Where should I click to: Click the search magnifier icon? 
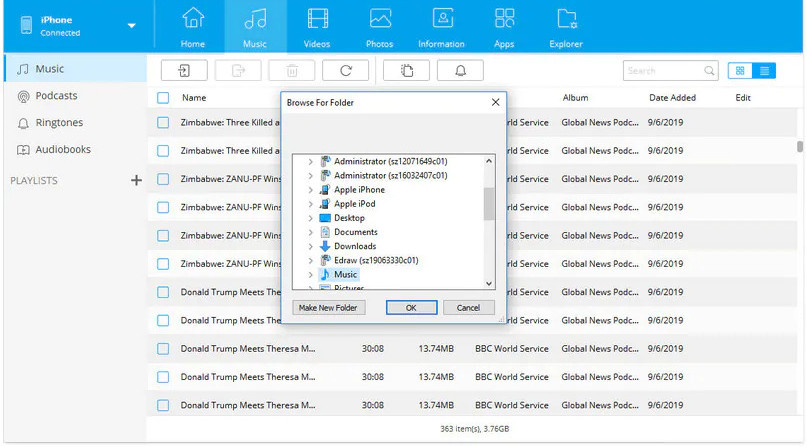[x=709, y=70]
